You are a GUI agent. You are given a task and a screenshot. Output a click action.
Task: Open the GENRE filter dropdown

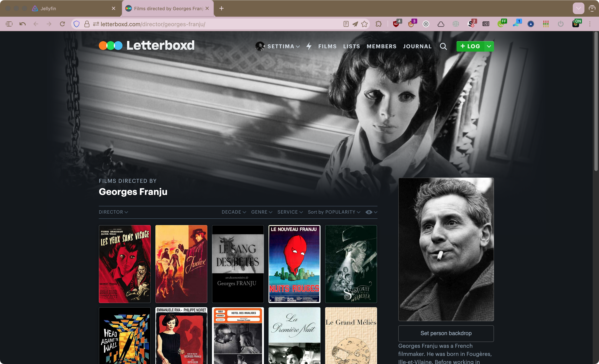pos(261,212)
